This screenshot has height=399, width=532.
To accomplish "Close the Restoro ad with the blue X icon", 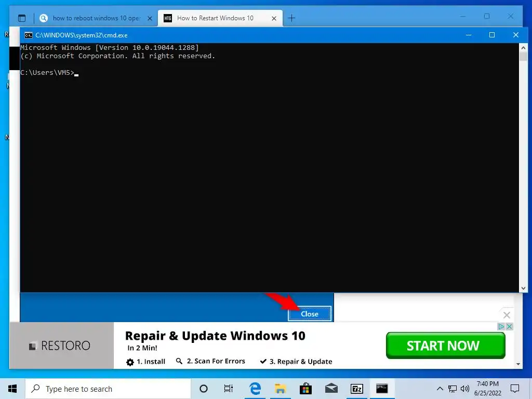I will (509, 326).
